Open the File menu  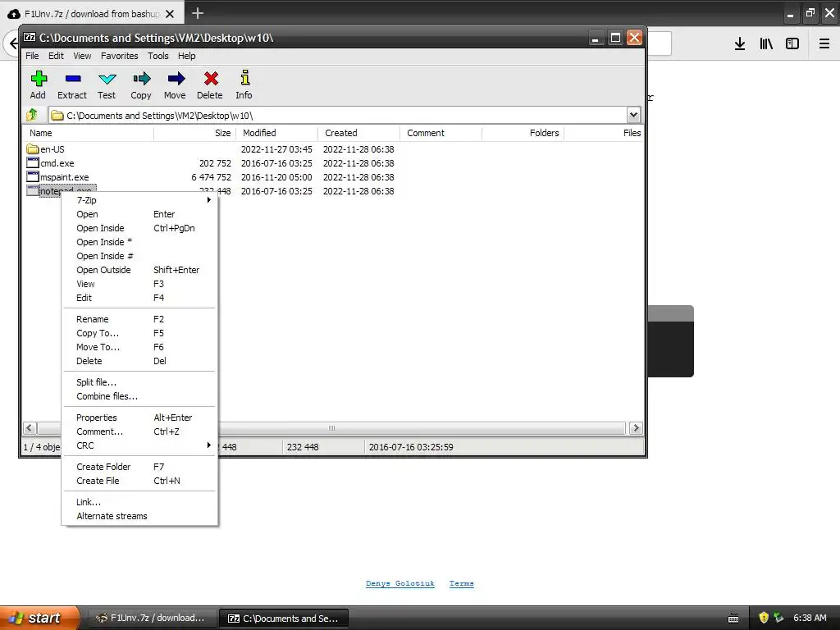point(32,56)
